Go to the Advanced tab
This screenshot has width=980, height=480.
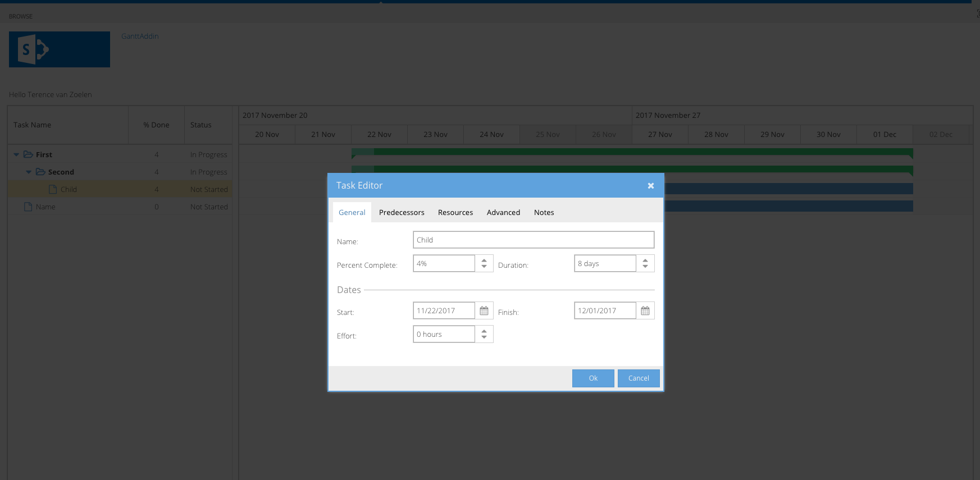click(x=503, y=212)
